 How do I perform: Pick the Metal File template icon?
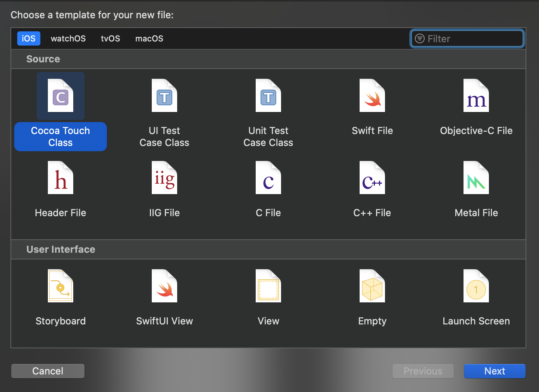coord(476,178)
